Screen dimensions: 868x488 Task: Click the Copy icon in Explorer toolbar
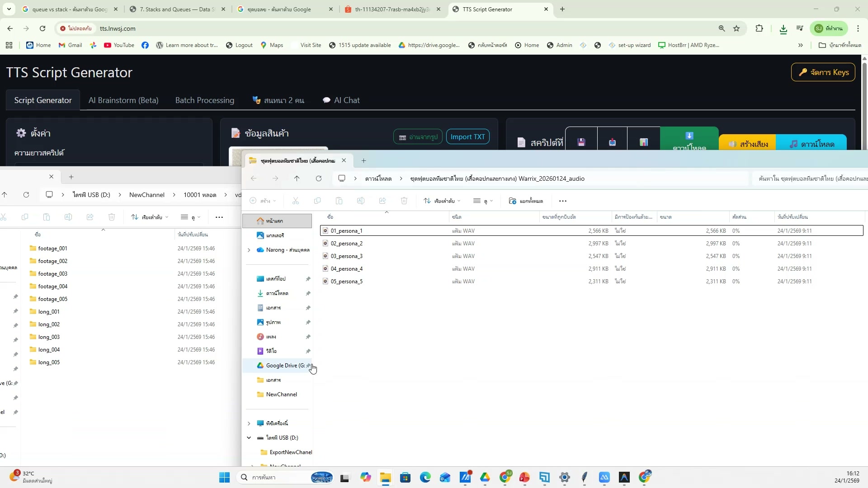pyautogui.click(x=318, y=201)
